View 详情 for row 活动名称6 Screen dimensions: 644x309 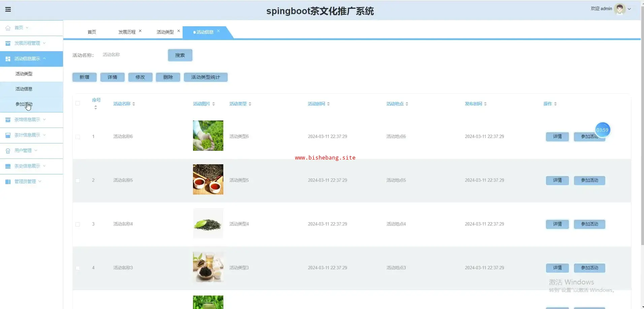tap(557, 137)
